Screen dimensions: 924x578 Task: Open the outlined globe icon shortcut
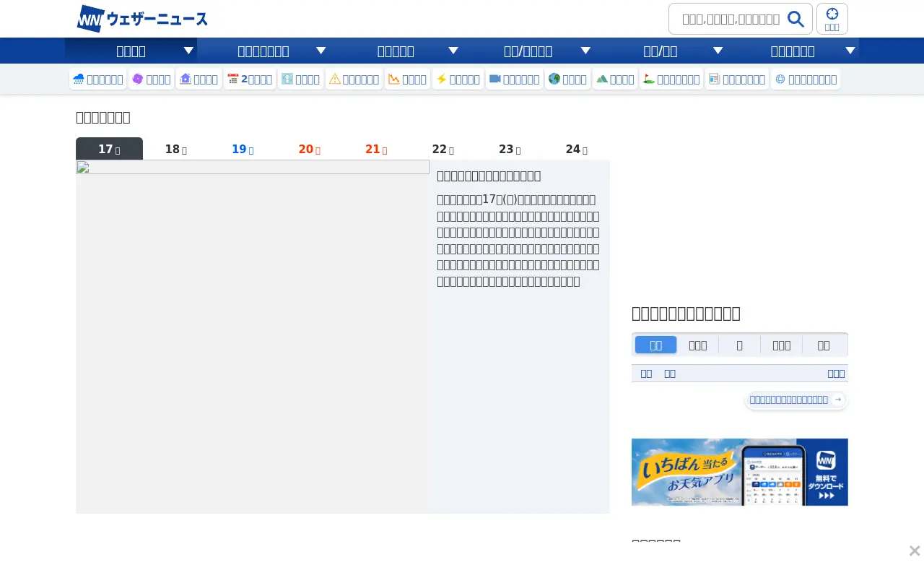806,79
